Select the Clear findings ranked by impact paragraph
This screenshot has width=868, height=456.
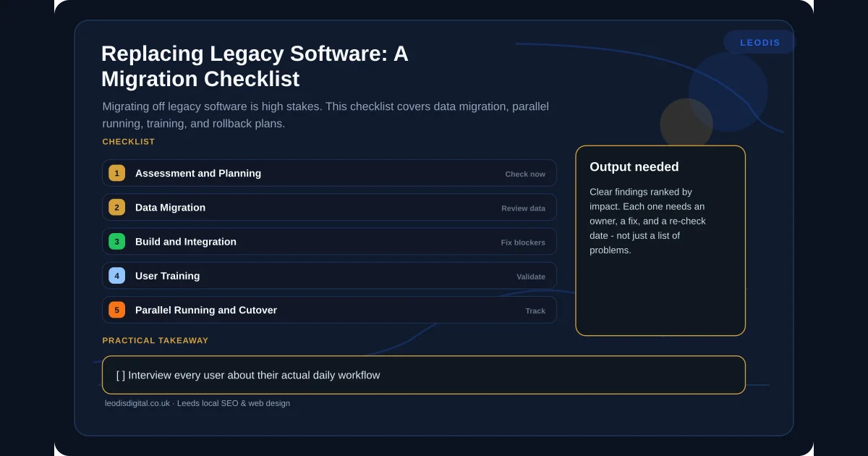point(647,221)
